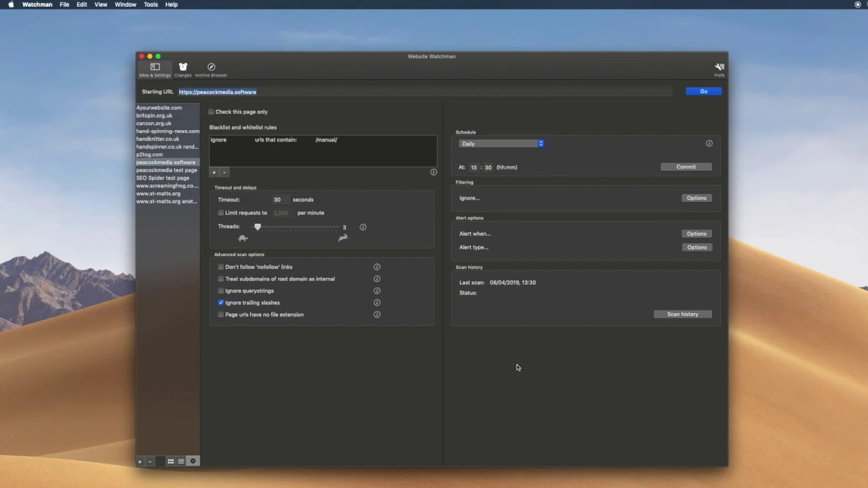Uncheck Ignore trailing slashes
Image resolution: width=868 pixels, height=488 pixels.
(221, 303)
